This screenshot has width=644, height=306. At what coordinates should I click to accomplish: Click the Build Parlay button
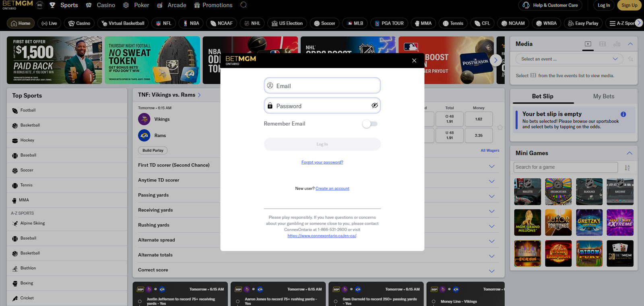click(x=153, y=151)
